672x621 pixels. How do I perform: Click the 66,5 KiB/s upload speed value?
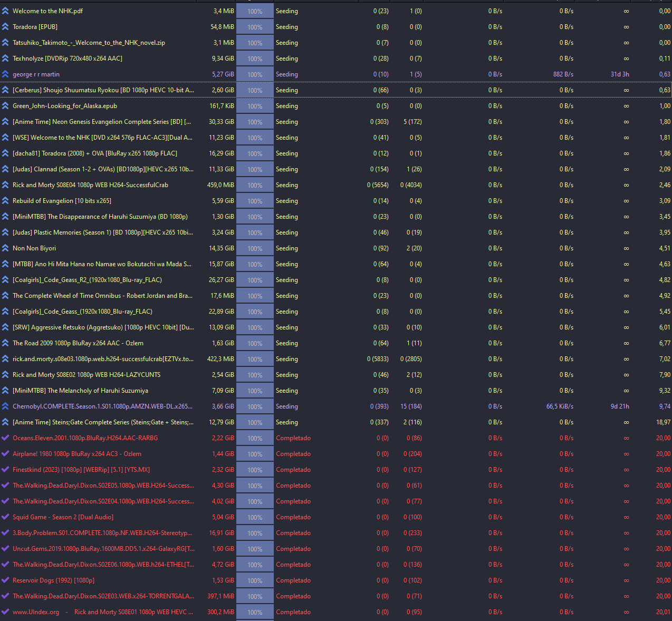[x=560, y=406]
